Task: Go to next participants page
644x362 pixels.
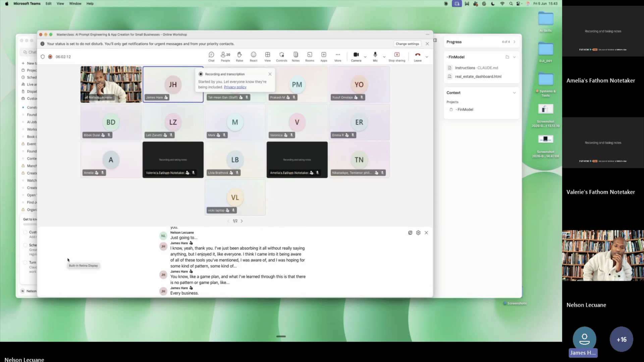Action: [x=242, y=221]
